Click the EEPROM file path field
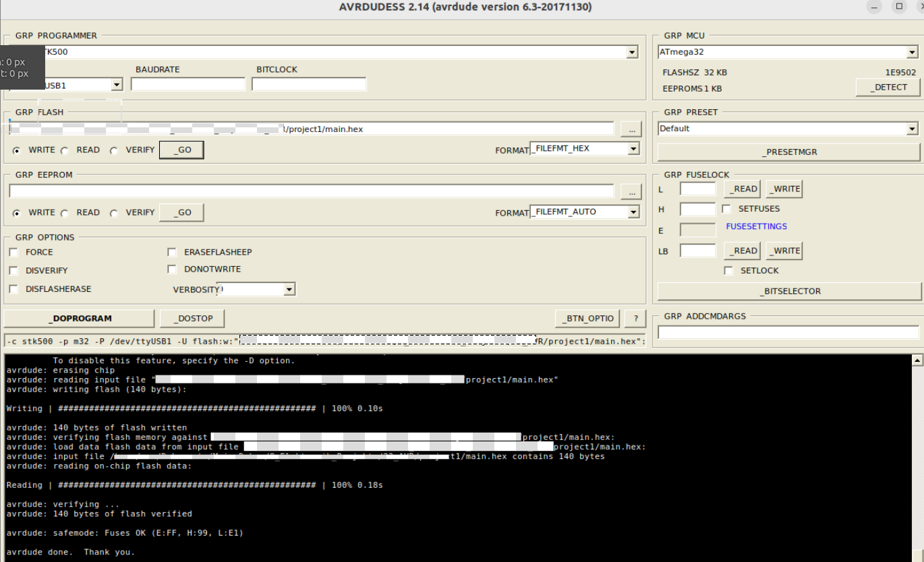This screenshot has width=924, height=562. coord(312,191)
